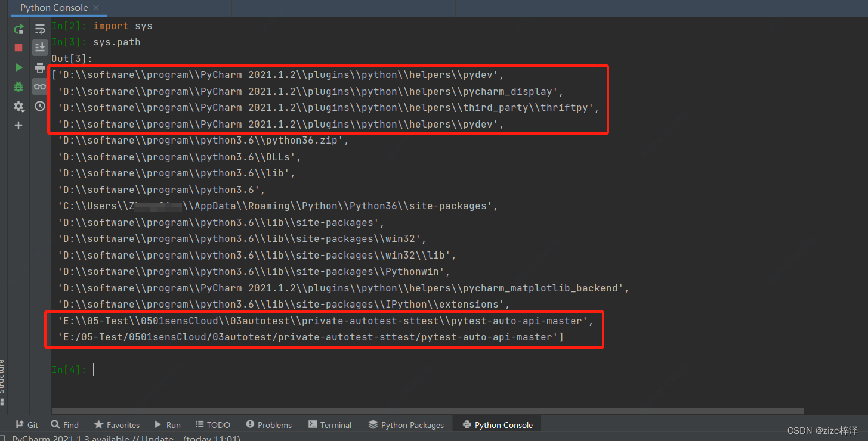The image size is (868, 441).
Task: Toggle scroll to end in console
Action: pos(39,48)
